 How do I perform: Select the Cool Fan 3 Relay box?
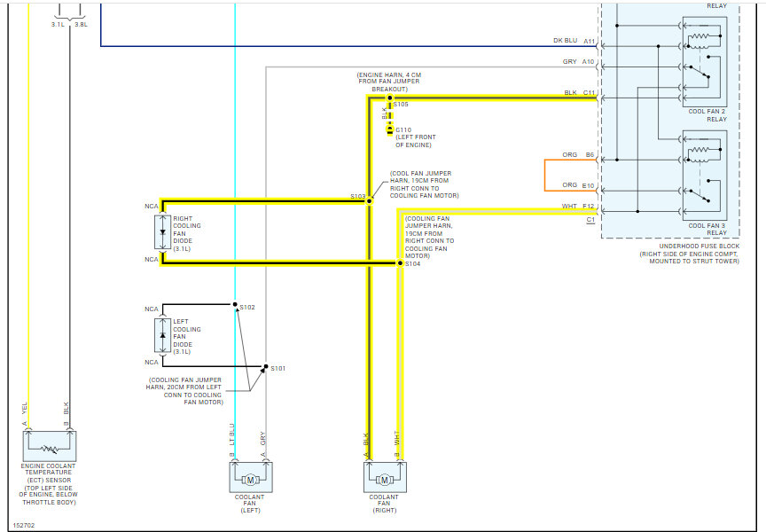705,176
